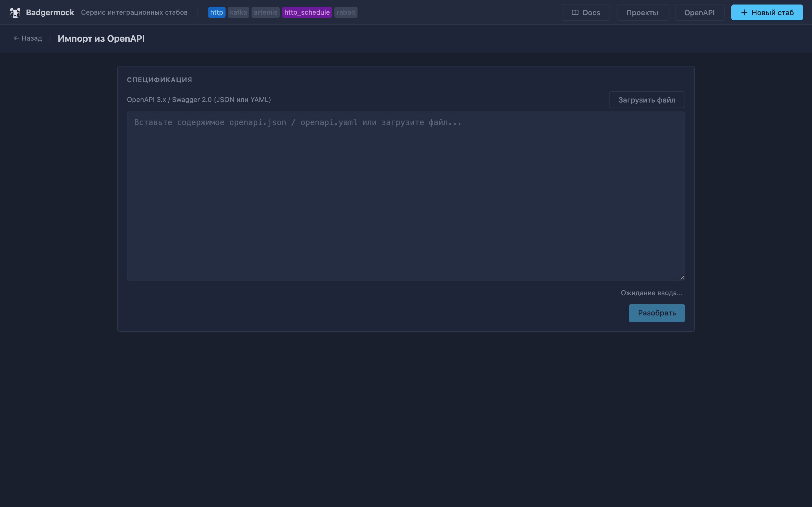812x507 pixels.
Task: Click the book icon inside Docs button
Action: coord(575,12)
